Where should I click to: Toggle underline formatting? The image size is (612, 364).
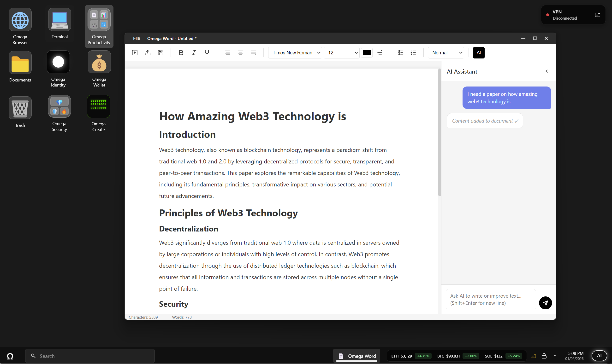pos(207,53)
